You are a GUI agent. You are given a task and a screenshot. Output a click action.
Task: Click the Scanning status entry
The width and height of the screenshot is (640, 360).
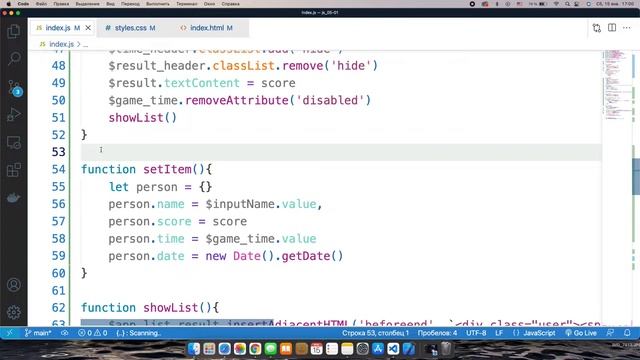pos(138,333)
